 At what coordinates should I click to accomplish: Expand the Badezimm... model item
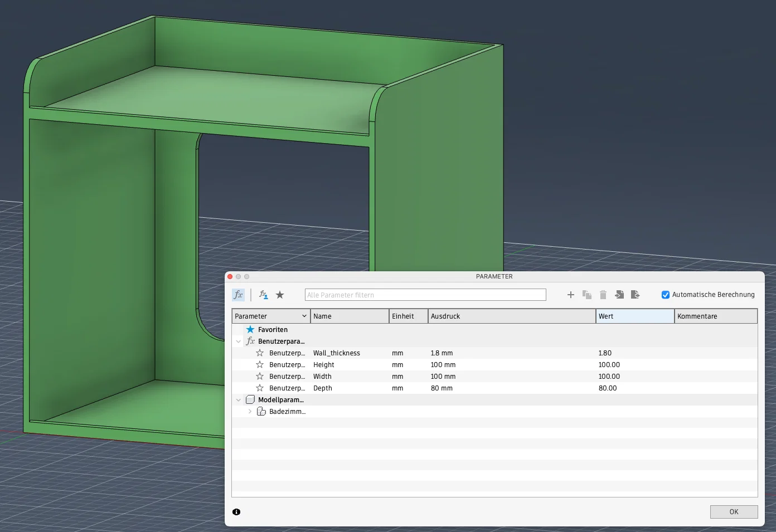click(250, 412)
